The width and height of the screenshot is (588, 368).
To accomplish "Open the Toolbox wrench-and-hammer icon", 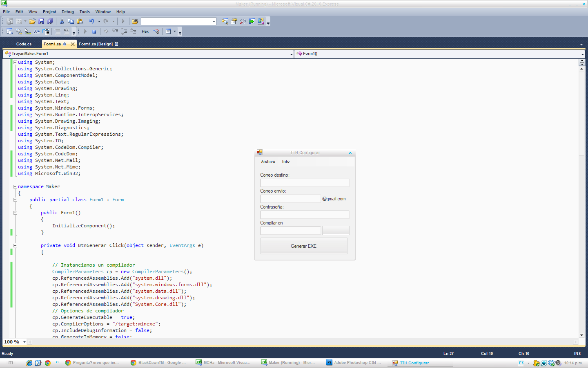I will click(243, 21).
